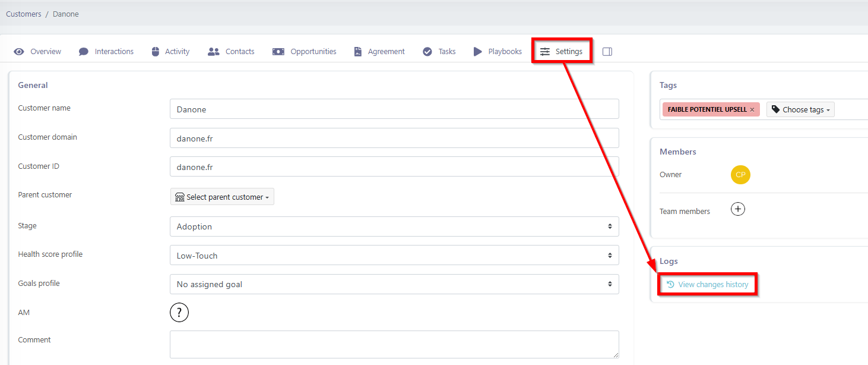Add a team member with plus icon
The image size is (868, 365).
coord(737,209)
